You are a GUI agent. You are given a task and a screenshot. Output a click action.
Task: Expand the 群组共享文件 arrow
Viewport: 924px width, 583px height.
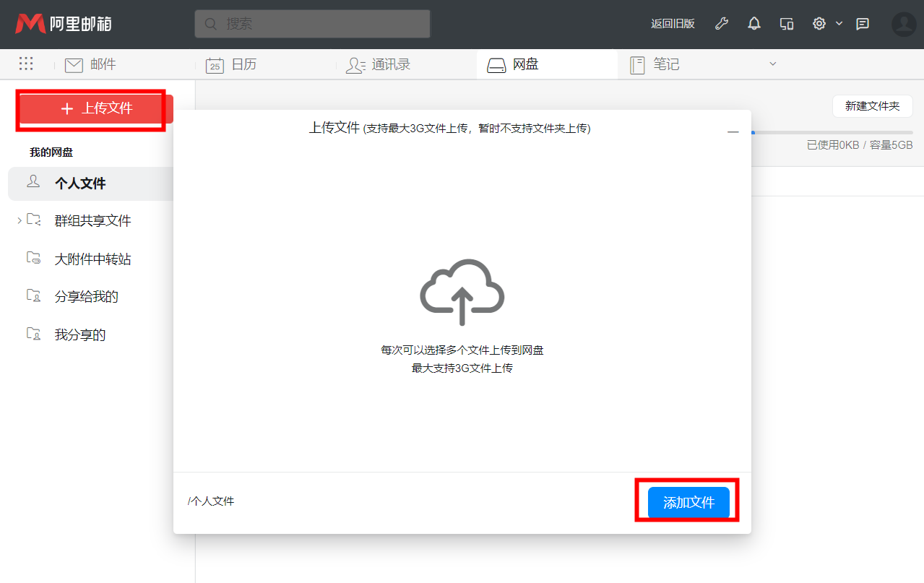[20, 220]
